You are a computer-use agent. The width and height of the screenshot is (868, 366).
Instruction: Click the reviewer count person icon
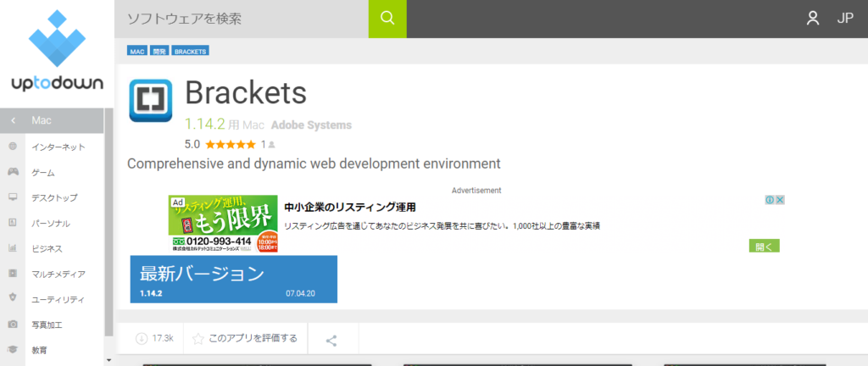pos(272,145)
